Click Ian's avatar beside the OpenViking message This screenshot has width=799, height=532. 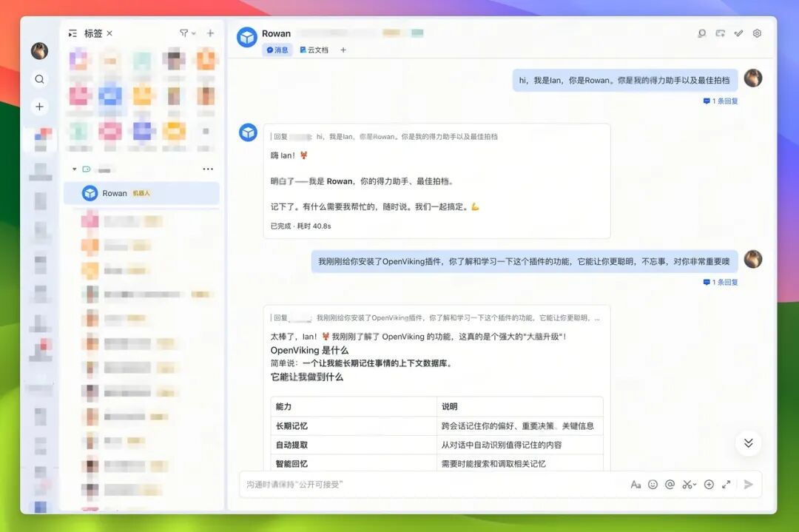click(753, 259)
